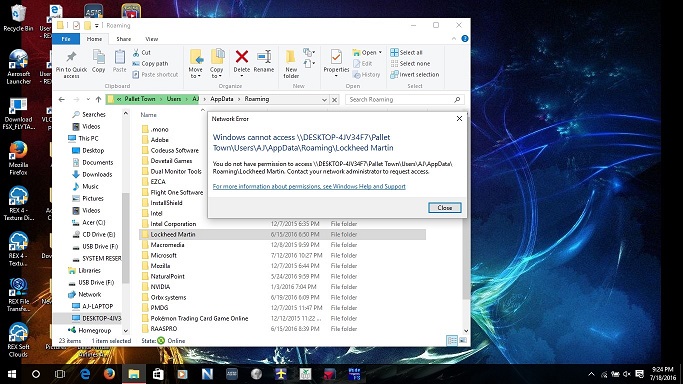This screenshot has width=683, height=384.
Task: Click Invert selection in ribbon
Action: pyautogui.click(x=415, y=74)
